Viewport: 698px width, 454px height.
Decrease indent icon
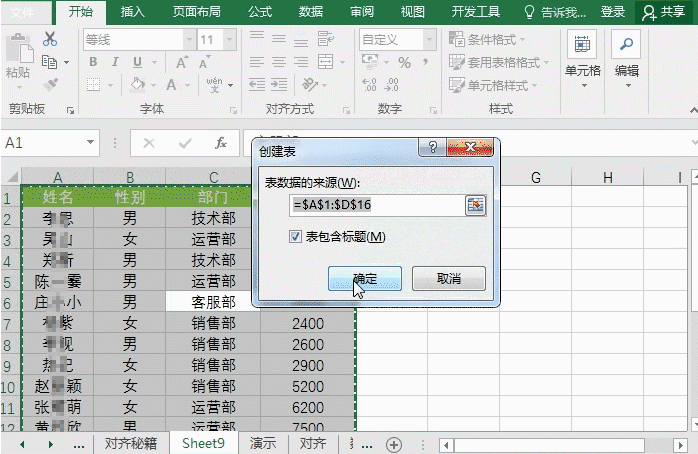point(257,85)
